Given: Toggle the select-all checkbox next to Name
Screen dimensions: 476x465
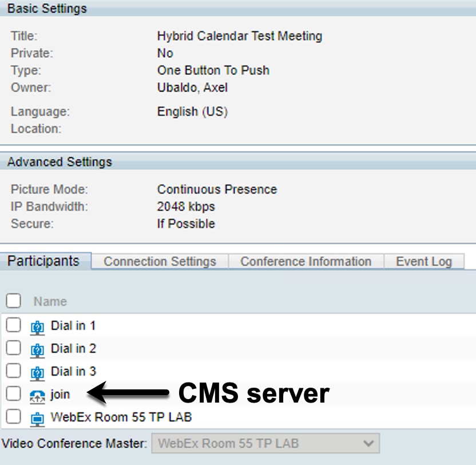Looking at the screenshot, I should (13, 301).
